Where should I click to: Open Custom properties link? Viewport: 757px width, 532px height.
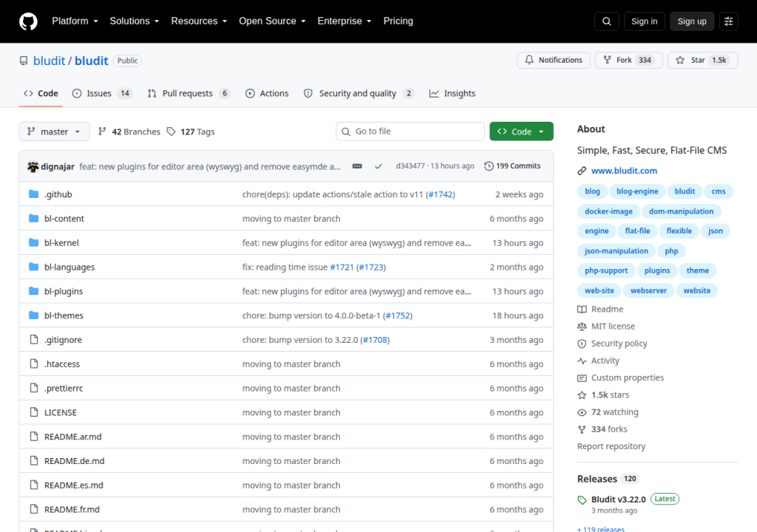[x=627, y=378]
